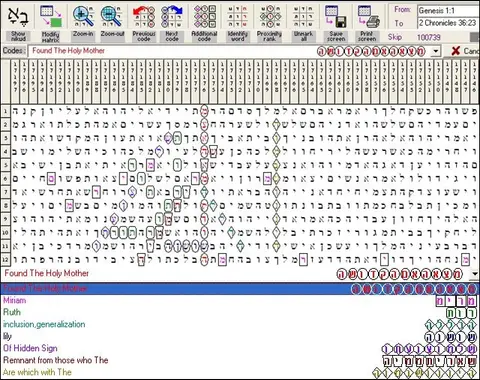Click matrix row header 12

point(5,259)
